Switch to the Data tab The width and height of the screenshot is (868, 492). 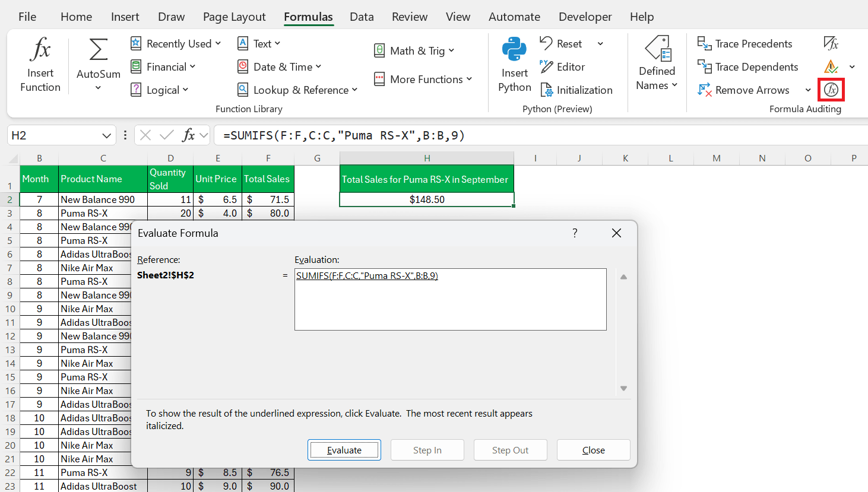[362, 17]
